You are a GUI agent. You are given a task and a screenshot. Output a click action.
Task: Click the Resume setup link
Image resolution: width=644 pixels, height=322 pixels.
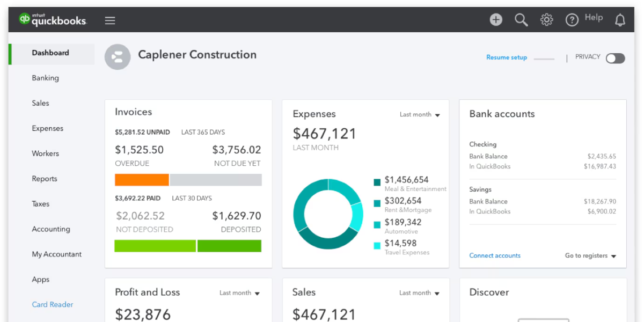pos(506,57)
